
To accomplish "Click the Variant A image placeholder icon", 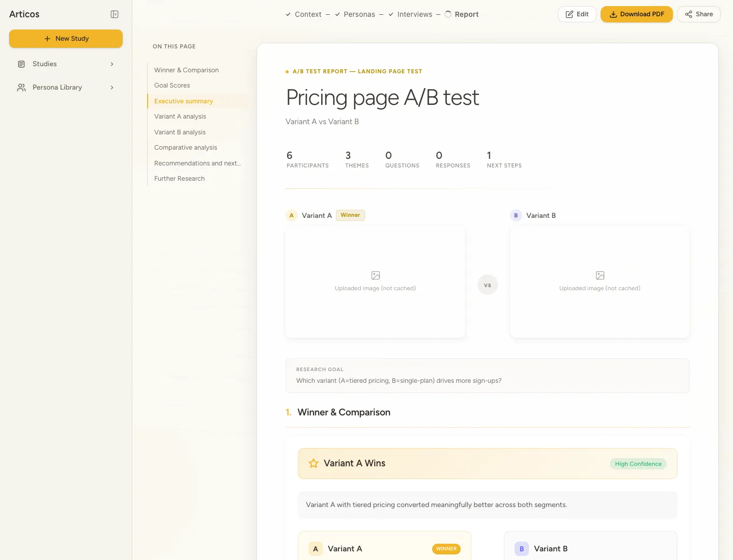I will (376, 275).
